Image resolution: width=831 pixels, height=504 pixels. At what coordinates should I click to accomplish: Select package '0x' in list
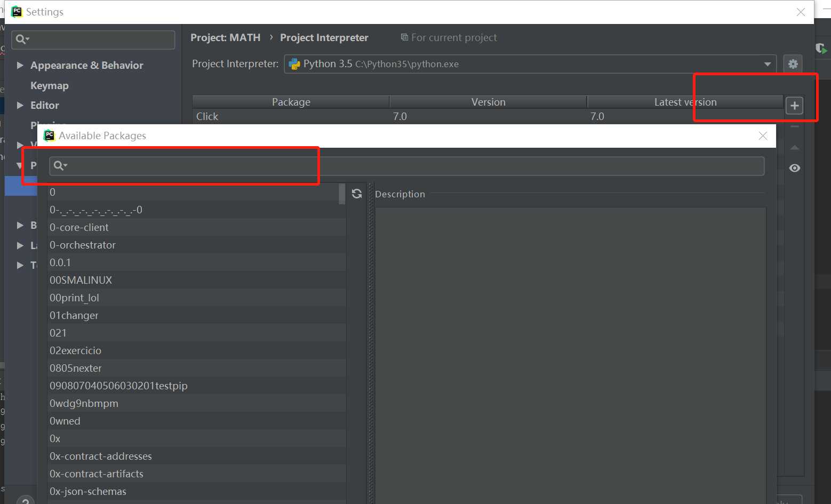197,438
